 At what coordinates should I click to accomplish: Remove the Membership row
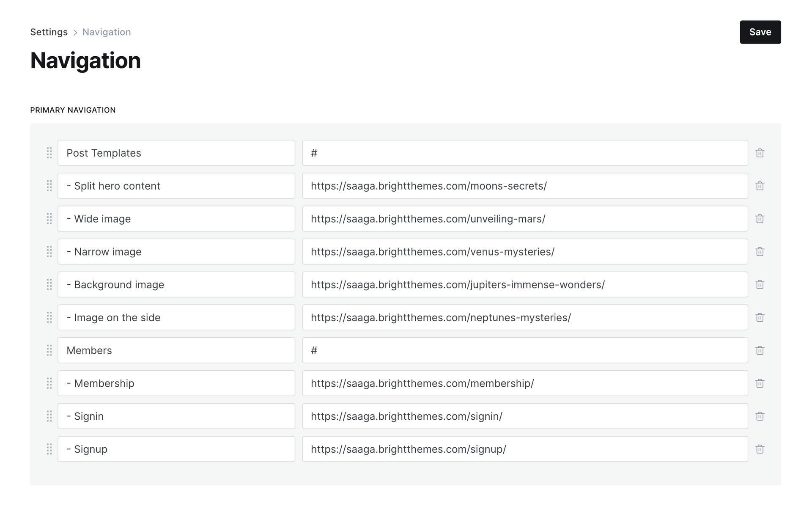click(x=760, y=383)
